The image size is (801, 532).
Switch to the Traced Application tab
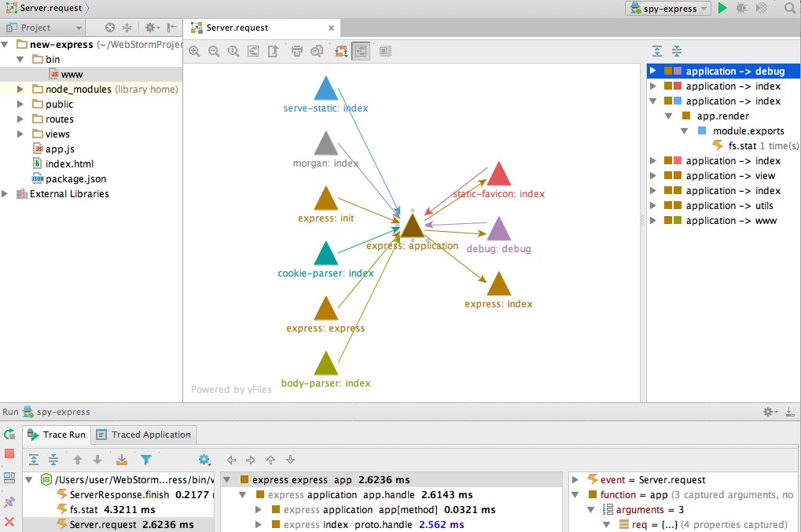(x=143, y=435)
